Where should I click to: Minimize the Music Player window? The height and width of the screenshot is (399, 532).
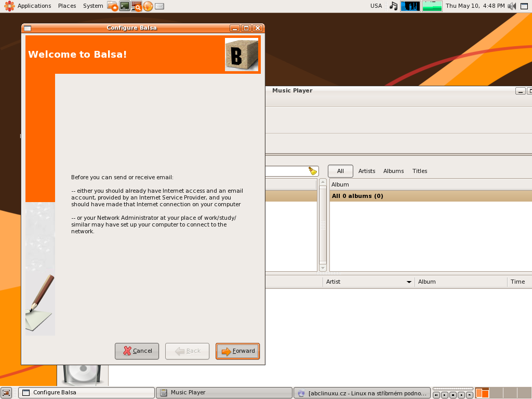click(520, 91)
